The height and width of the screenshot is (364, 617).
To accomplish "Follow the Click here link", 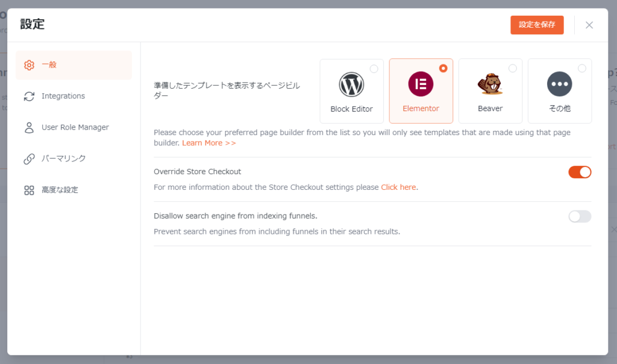I will [398, 187].
